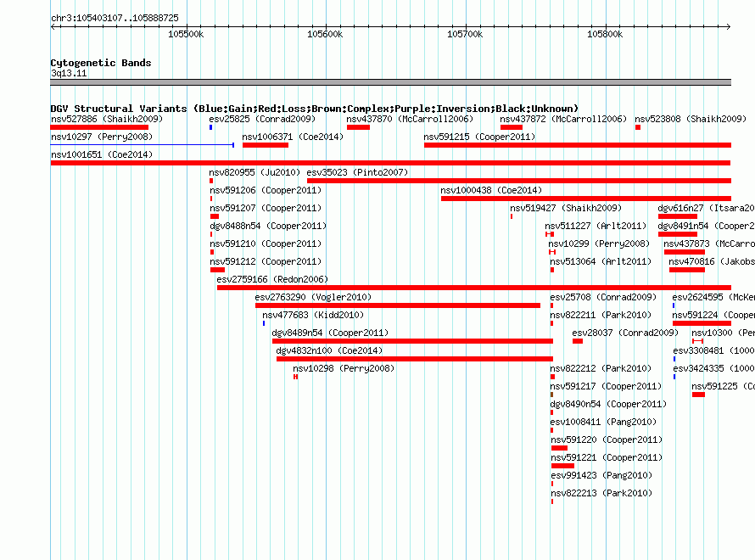Click the nsv527886 (Shaikh2009) variant label
The image size is (755, 560).
pyautogui.click(x=107, y=119)
